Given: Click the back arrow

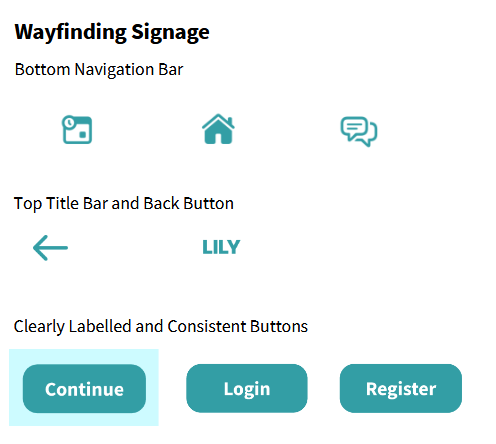Looking at the screenshot, I should click(50, 248).
